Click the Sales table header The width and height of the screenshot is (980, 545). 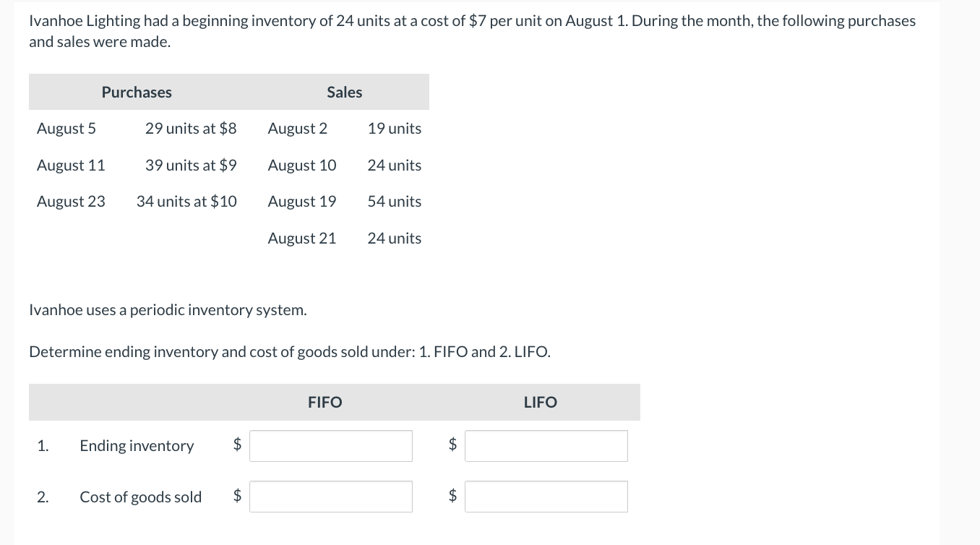(x=345, y=93)
